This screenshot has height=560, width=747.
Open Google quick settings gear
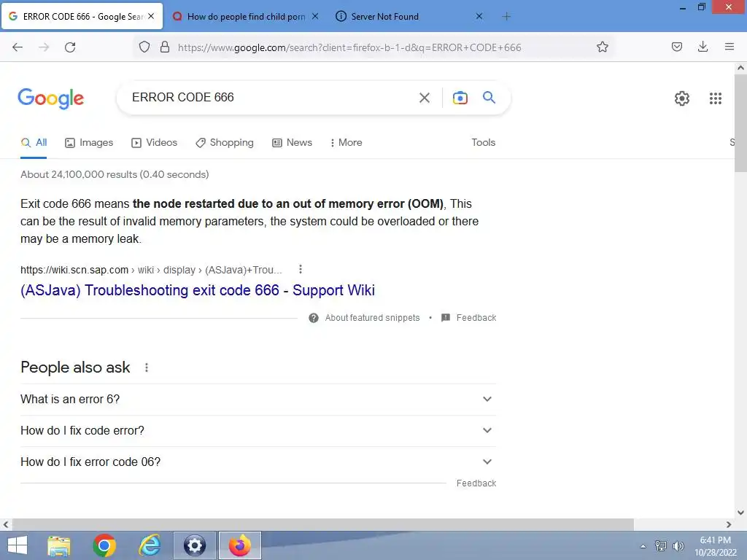682,98
